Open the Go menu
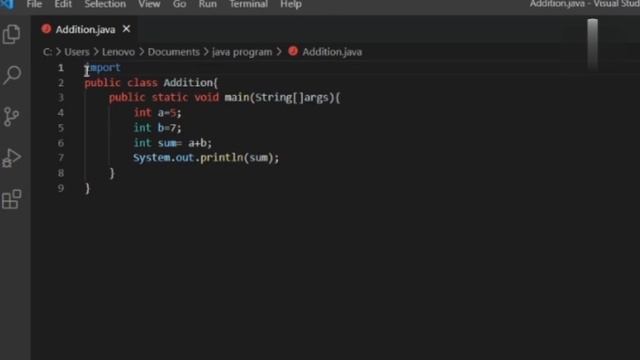 point(179,4)
